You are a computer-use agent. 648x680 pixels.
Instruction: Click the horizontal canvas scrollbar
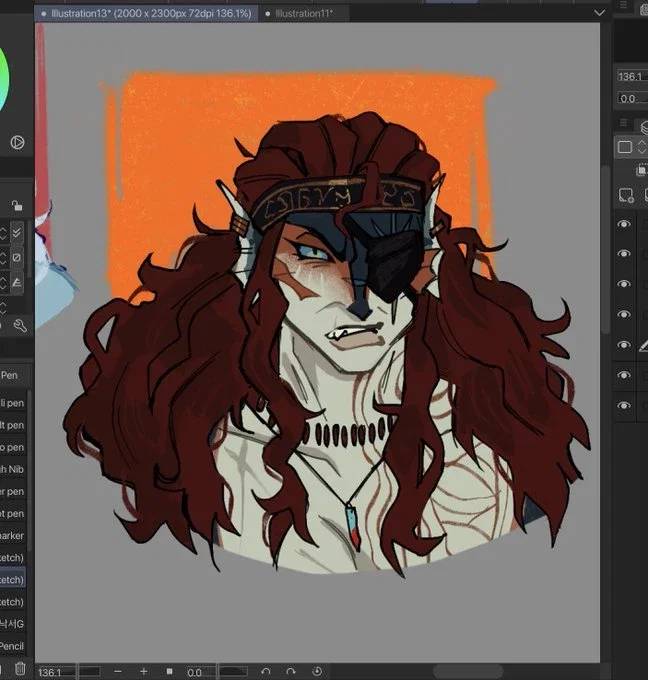point(468,671)
